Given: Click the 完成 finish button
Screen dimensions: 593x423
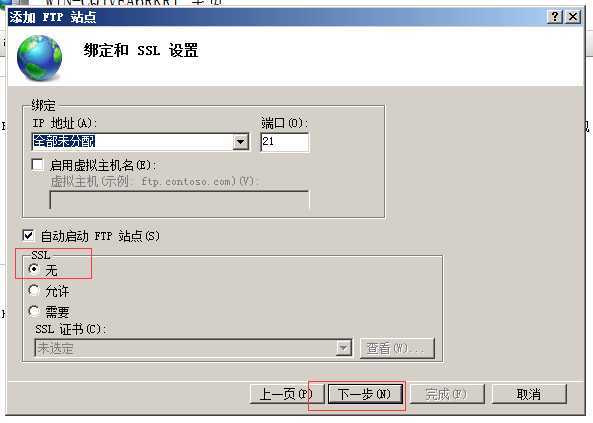Looking at the screenshot, I should tap(447, 394).
